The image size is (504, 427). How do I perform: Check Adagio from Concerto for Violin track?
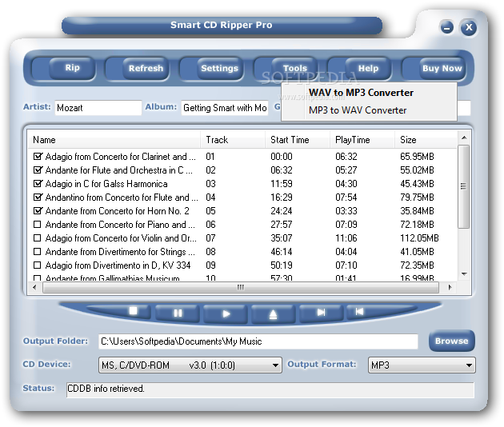pos(38,238)
